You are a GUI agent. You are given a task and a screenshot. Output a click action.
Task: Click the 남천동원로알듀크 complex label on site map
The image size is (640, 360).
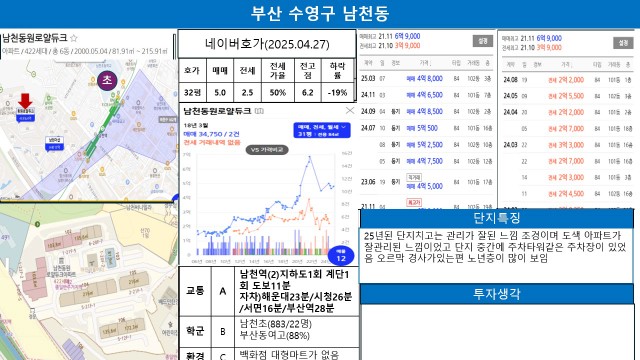[x=61, y=271]
